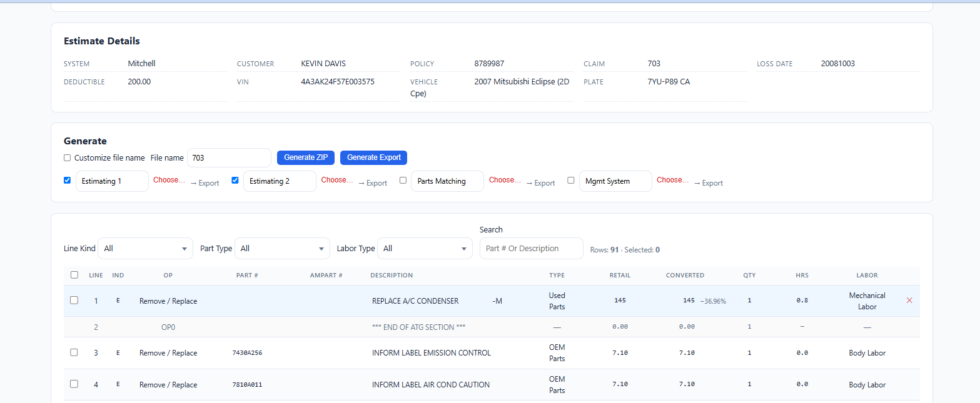Click loss date 20081003
This screenshot has height=403, width=980.
[838, 63]
